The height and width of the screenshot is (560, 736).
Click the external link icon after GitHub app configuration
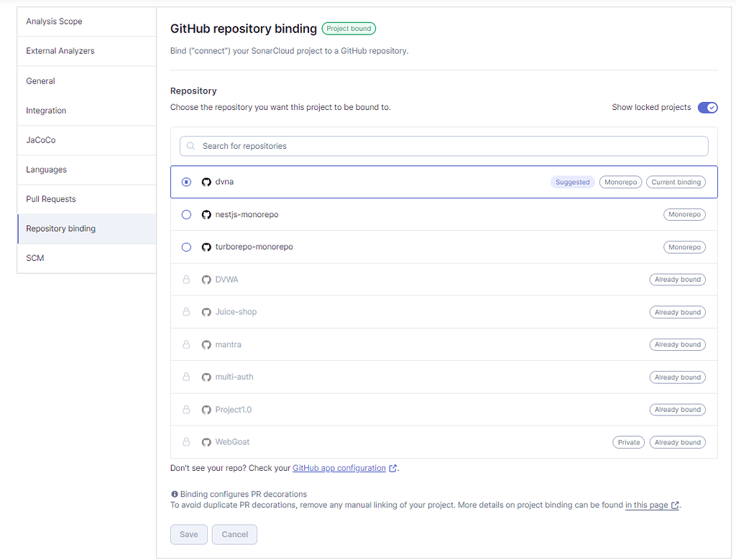[x=392, y=467]
